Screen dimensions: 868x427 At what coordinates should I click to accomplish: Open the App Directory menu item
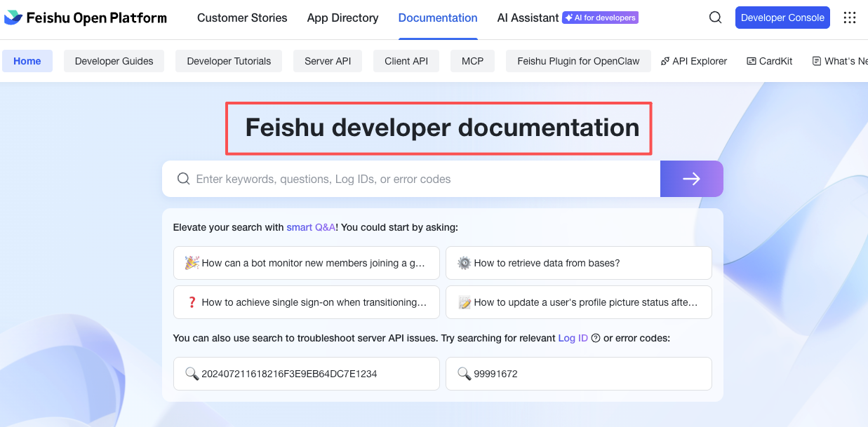point(342,18)
